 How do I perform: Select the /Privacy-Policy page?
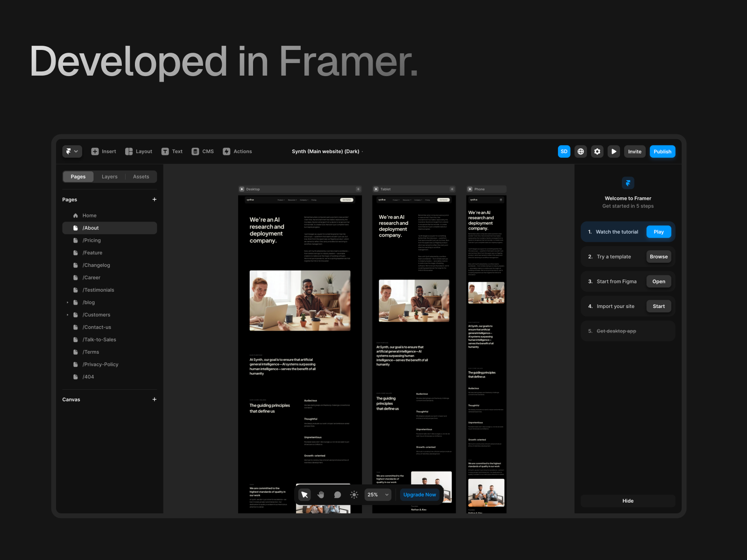[x=110, y=364]
